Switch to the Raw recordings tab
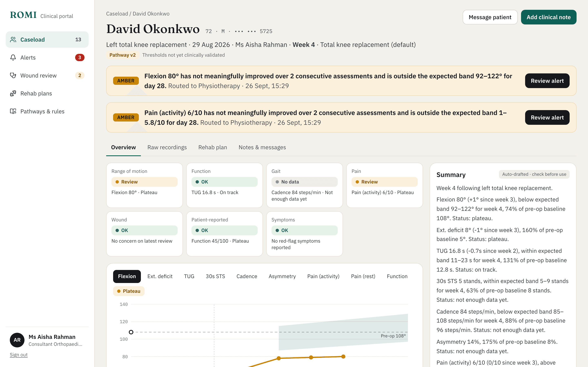Screen dimensions: 588x367 coord(167,147)
